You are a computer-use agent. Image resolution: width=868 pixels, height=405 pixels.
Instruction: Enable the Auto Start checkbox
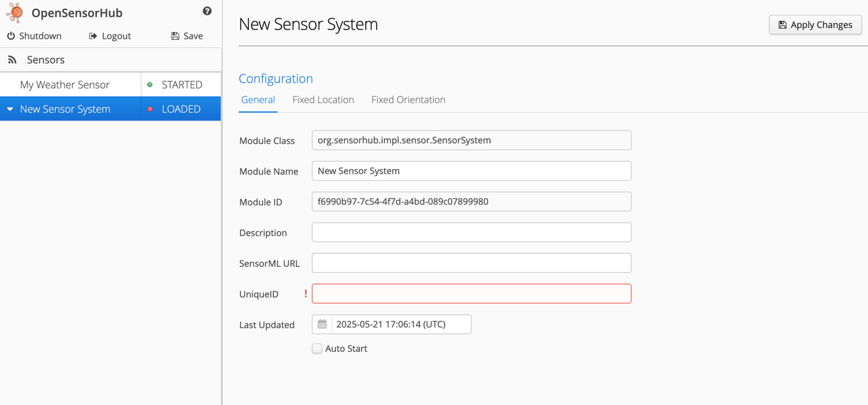pyautogui.click(x=317, y=348)
